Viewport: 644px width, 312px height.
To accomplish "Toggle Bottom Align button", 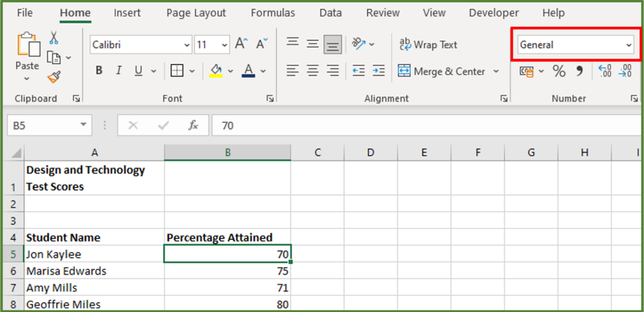I will click(x=333, y=44).
